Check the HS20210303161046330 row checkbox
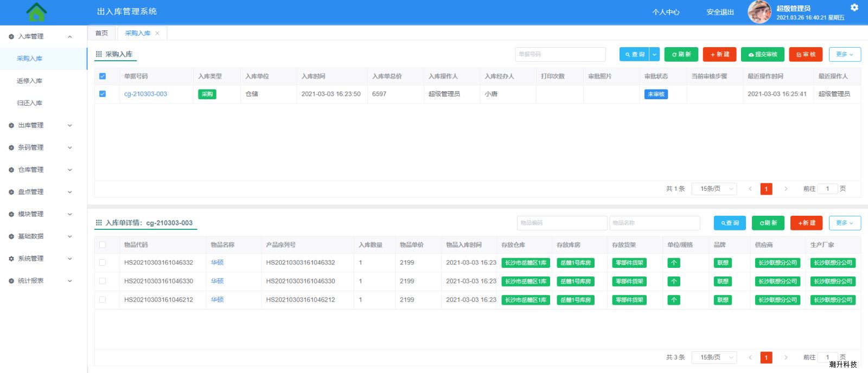The height and width of the screenshot is (373, 868). (103, 281)
